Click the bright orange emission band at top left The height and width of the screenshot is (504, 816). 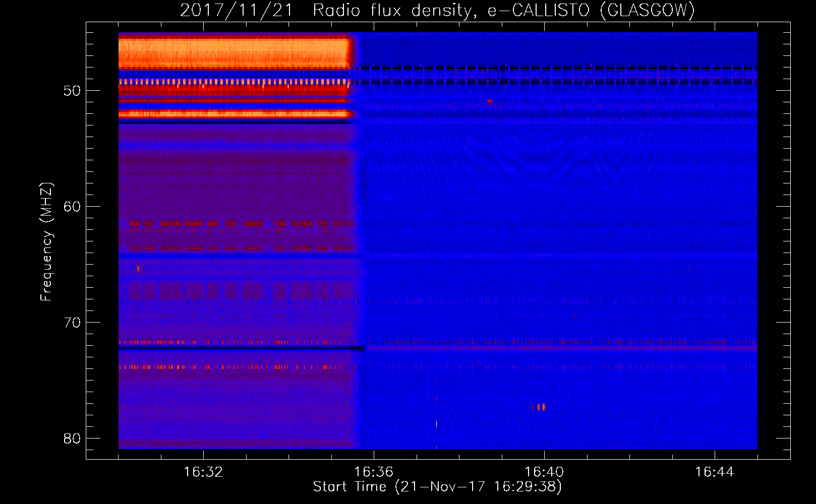235,53
